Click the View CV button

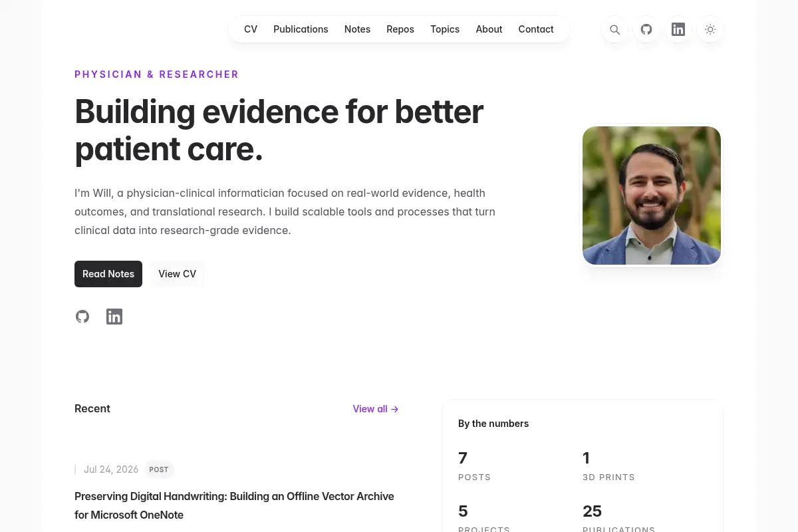(x=178, y=274)
